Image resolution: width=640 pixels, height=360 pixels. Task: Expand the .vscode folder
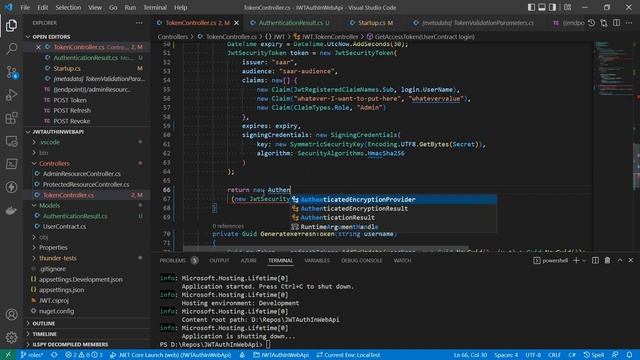point(50,142)
